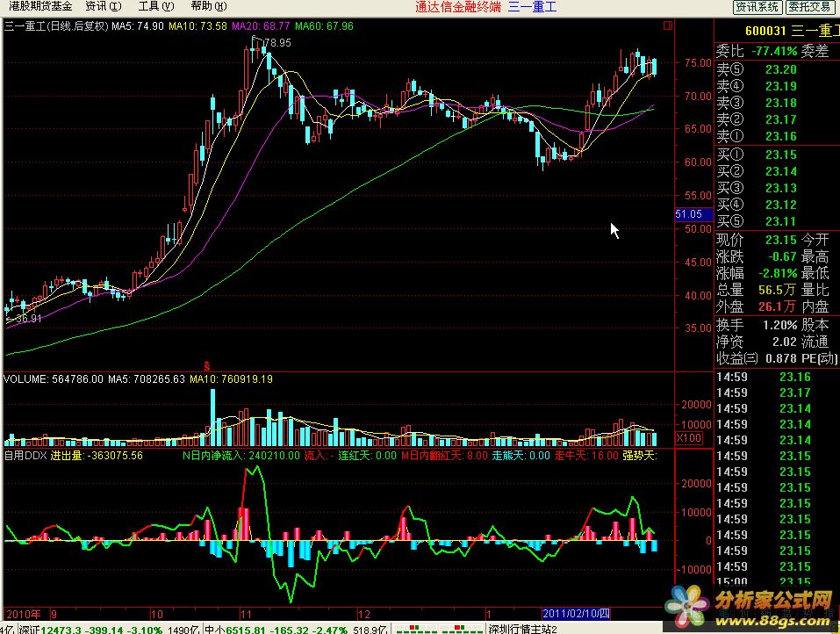This screenshot has width=840, height=634.
Task: Click the red S marker below the candlestick chart
Action: coord(207,366)
